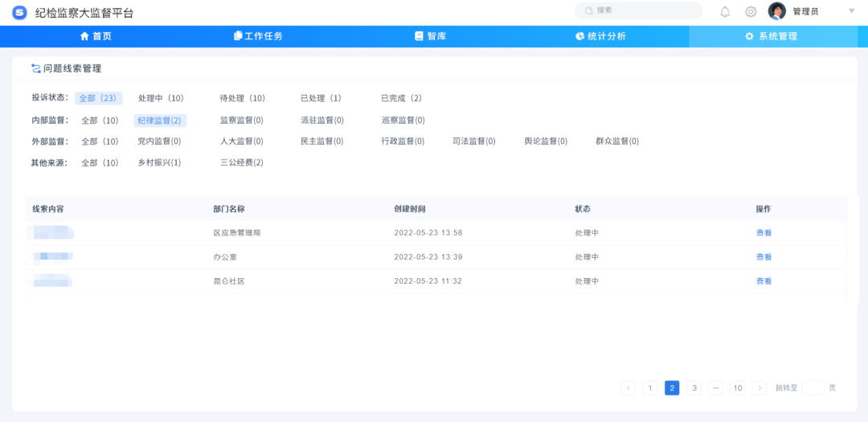Expand the user account dropdown arrow
The height and width of the screenshot is (422, 868).
[851, 11]
